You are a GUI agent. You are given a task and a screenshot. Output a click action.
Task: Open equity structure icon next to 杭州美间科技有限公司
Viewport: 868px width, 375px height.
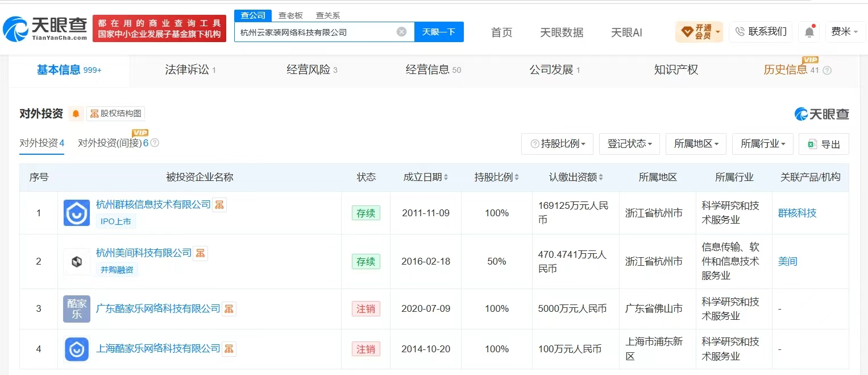[x=201, y=253]
